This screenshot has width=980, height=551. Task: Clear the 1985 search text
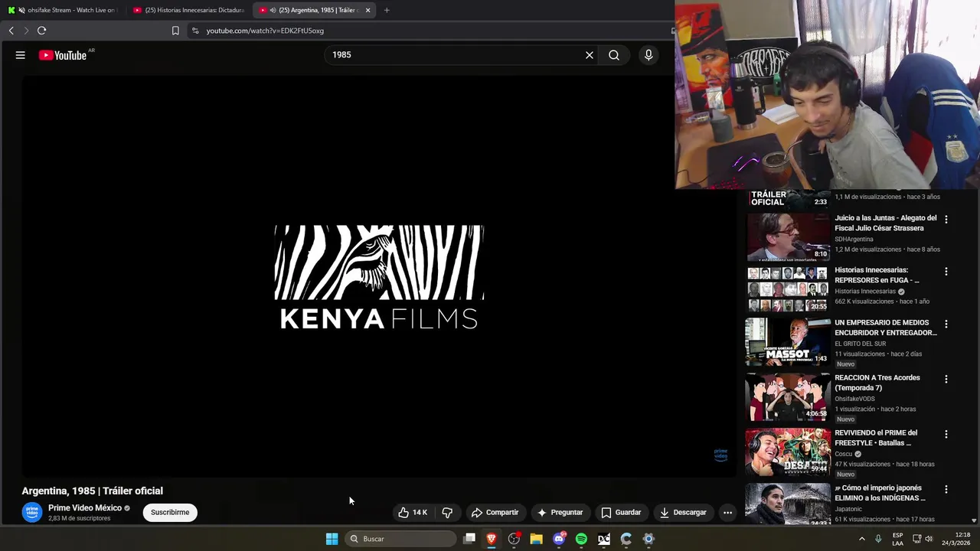click(590, 55)
